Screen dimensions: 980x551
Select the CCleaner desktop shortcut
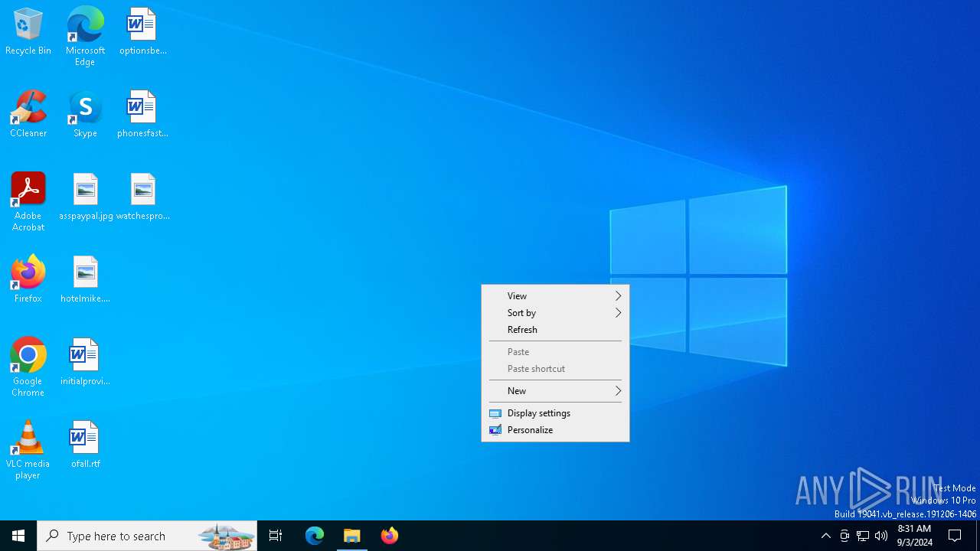(28, 115)
